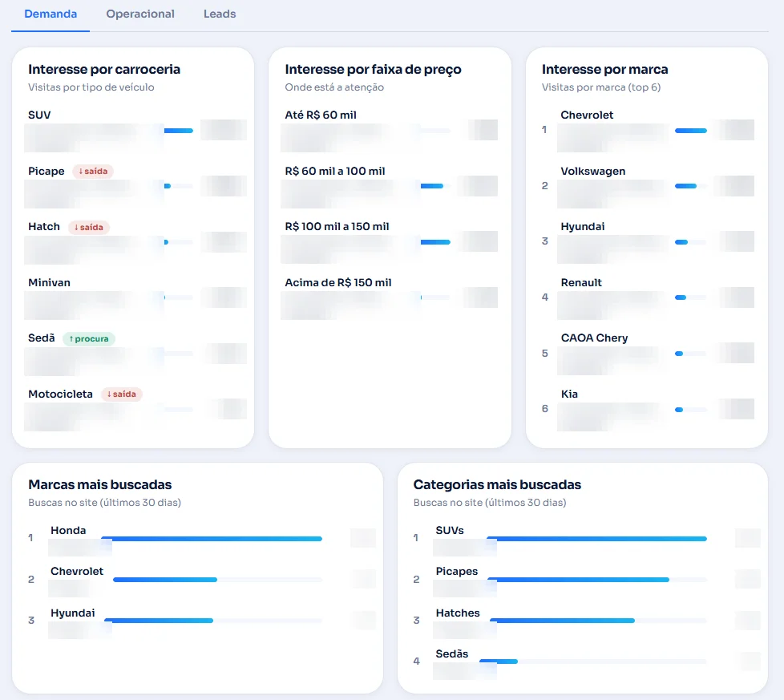Click the Chevrolet bar in Interesse por marca
The width and height of the screenshot is (784, 700).
click(x=691, y=131)
